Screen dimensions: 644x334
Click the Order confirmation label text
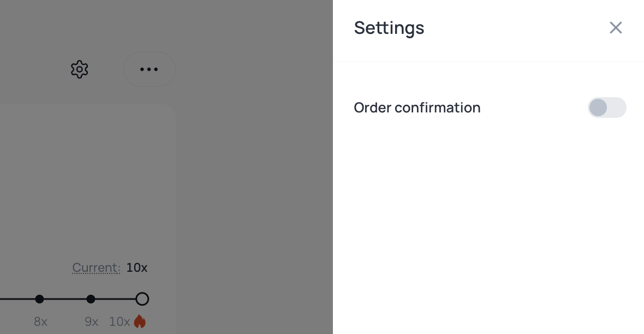coord(417,108)
